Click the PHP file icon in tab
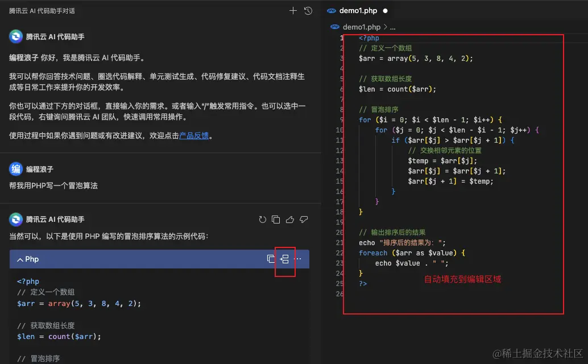Screen dimensions: 588x364 [332, 11]
